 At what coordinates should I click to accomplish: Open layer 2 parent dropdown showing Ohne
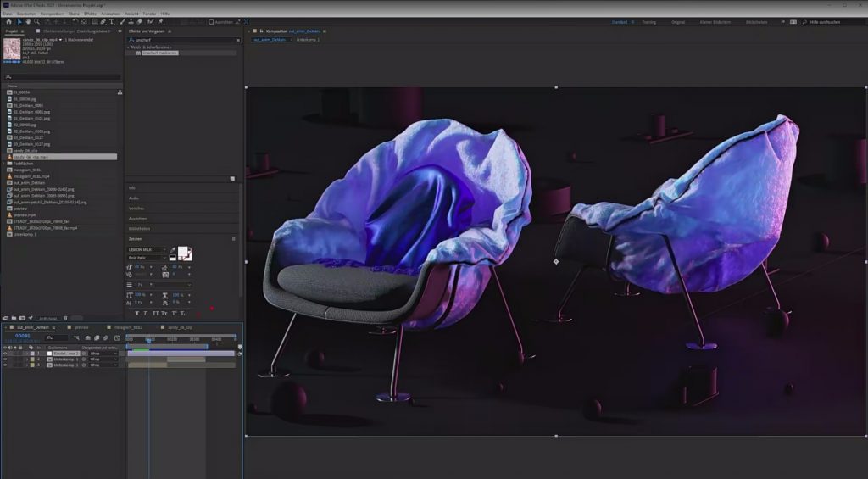point(103,359)
